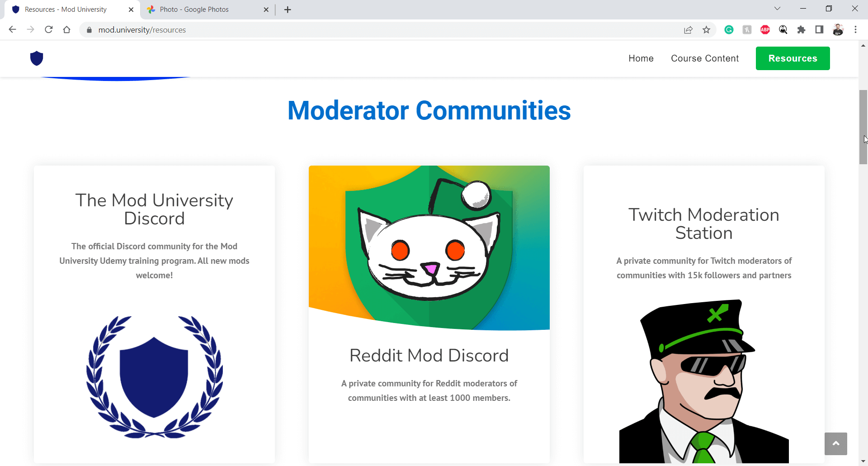The width and height of the screenshot is (868, 466).
Task: Open the Course Content menu item
Action: [x=705, y=58]
